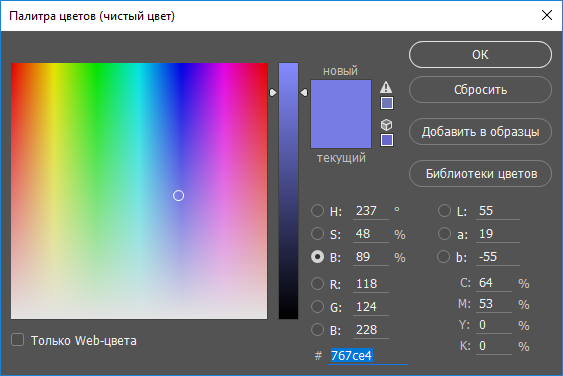Close the color picker dialog
Image resolution: width=563 pixels, height=376 pixels.
point(546,15)
